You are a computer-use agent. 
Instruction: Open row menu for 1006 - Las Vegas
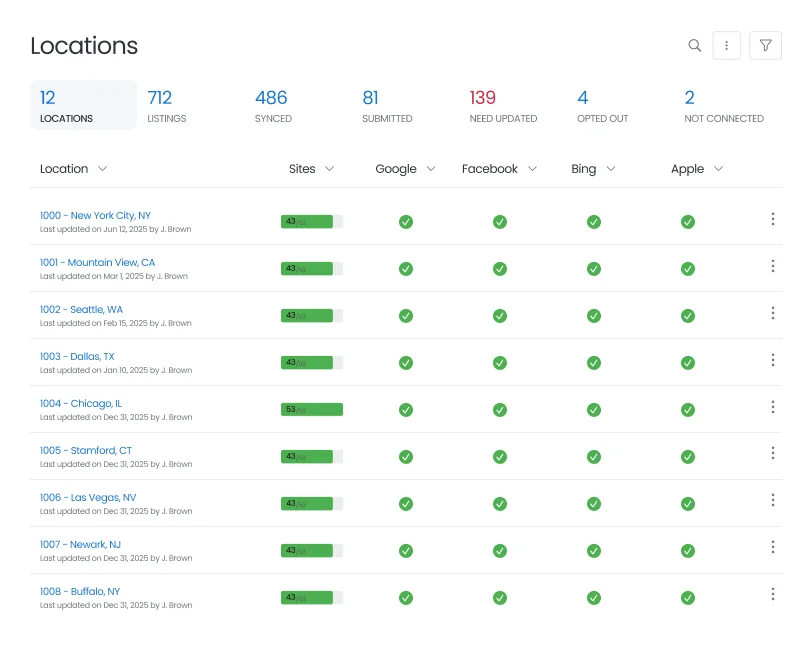[773, 500]
